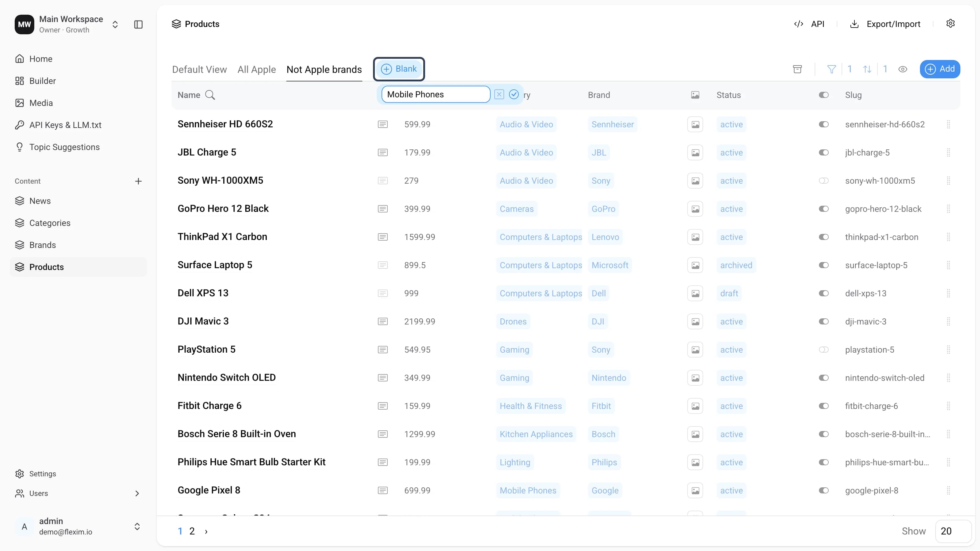
Task: Enable switch for PlayStation 5
Action: coord(824,350)
